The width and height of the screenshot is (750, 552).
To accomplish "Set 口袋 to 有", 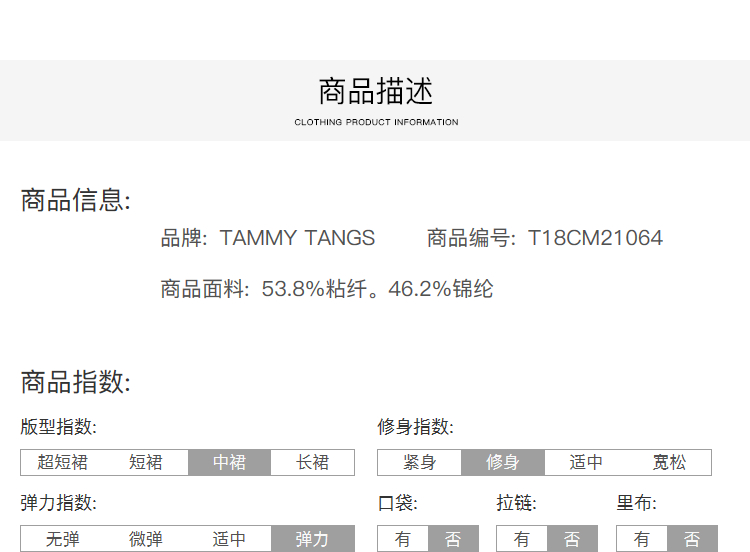I will click(403, 539).
